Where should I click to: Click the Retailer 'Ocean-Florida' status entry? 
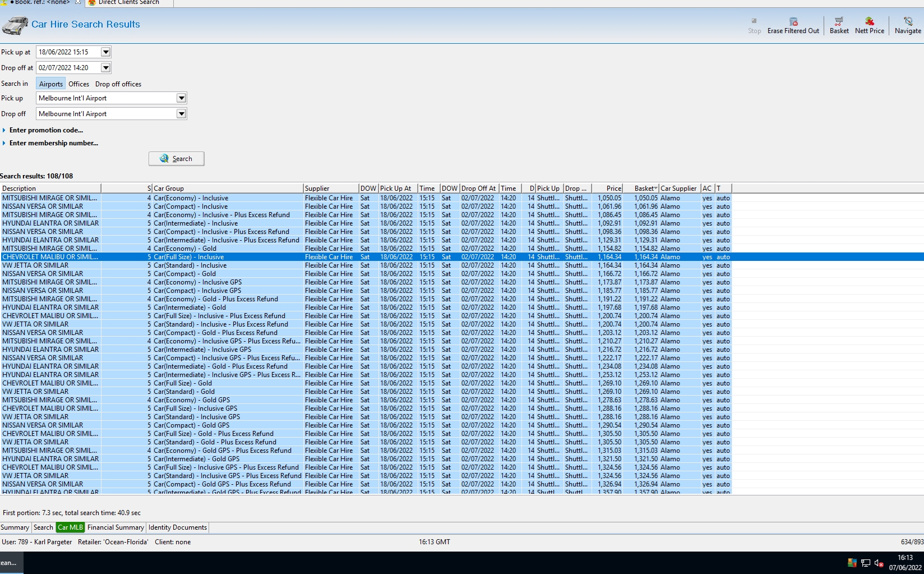click(x=113, y=542)
